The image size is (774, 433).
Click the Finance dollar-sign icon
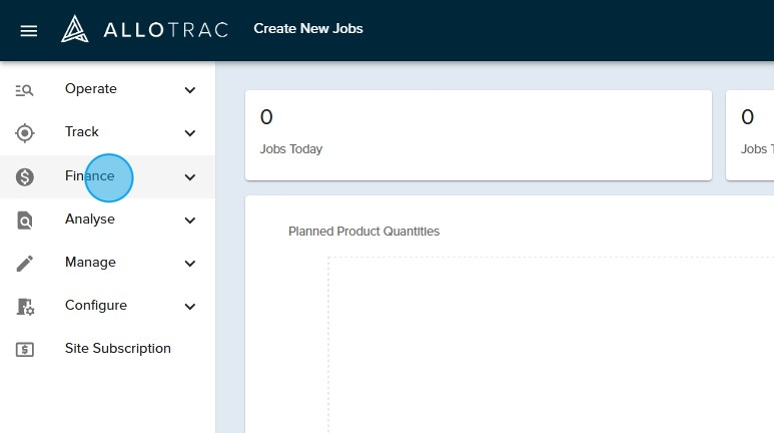[25, 177]
